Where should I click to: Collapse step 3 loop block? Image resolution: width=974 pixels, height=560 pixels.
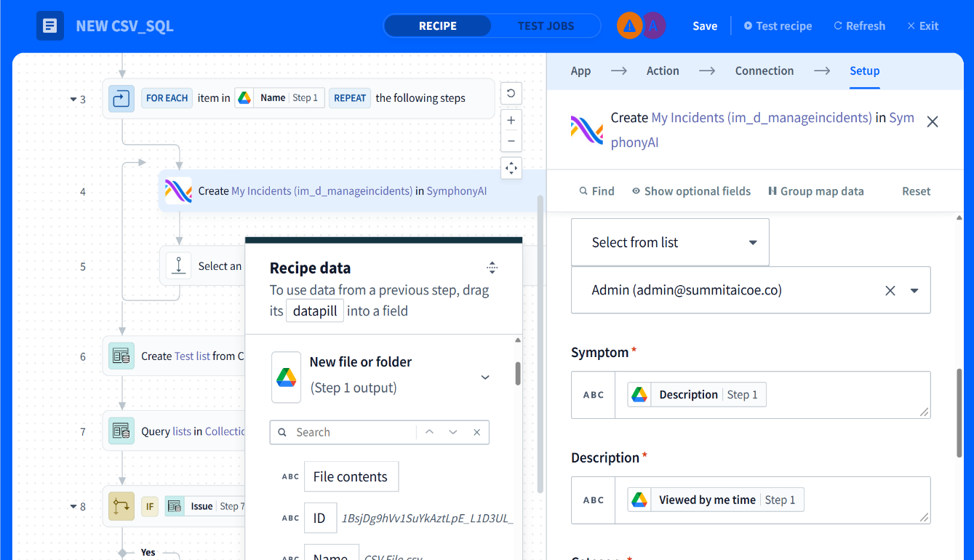tap(73, 99)
